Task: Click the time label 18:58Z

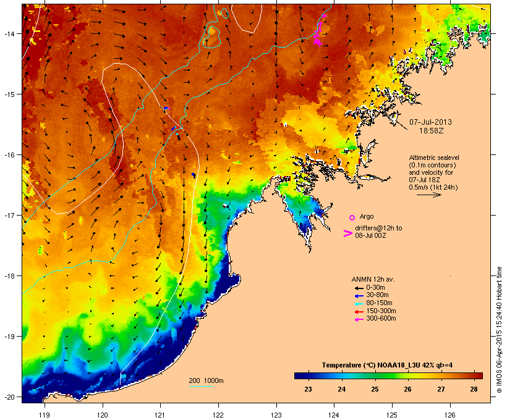Action: pyautogui.click(x=432, y=131)
